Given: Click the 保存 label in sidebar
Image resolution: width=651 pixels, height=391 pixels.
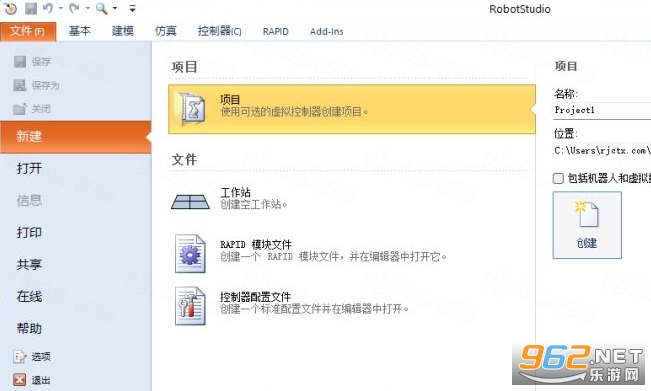Looking at the screenshot, I should [41, 62].
